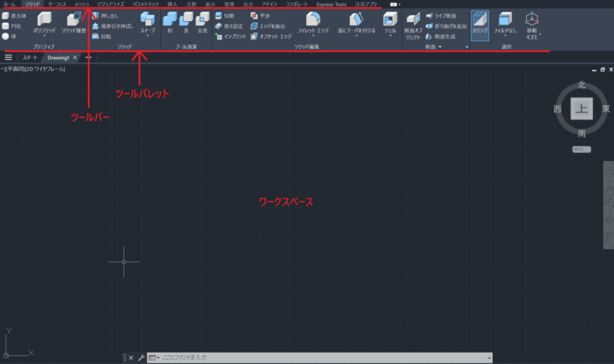Viewport: 614px width, 364px height.
Task: Click the 押し出し (Extrude) tool icon
Action: (x=104, y=15)
